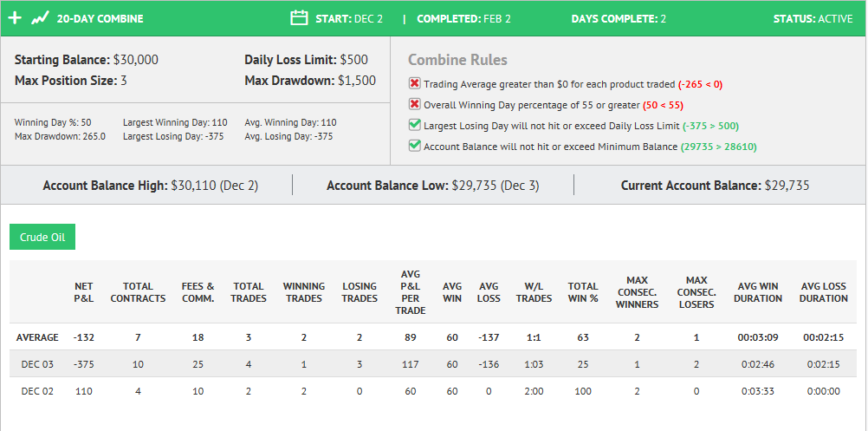
Task: Click 0:03:33 avg win duration for DEC 02
Action: pos(759,391)
